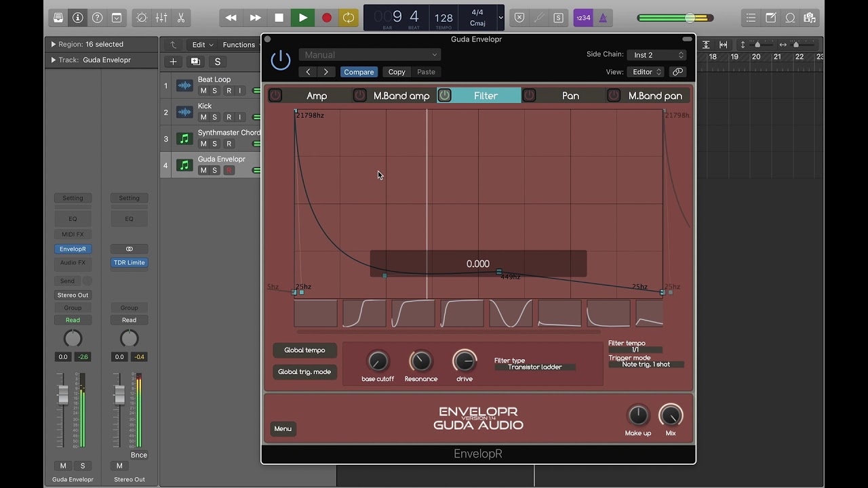868x488 pixels.
Task: Open the Toolbar display icon
Action: [117, 18]
